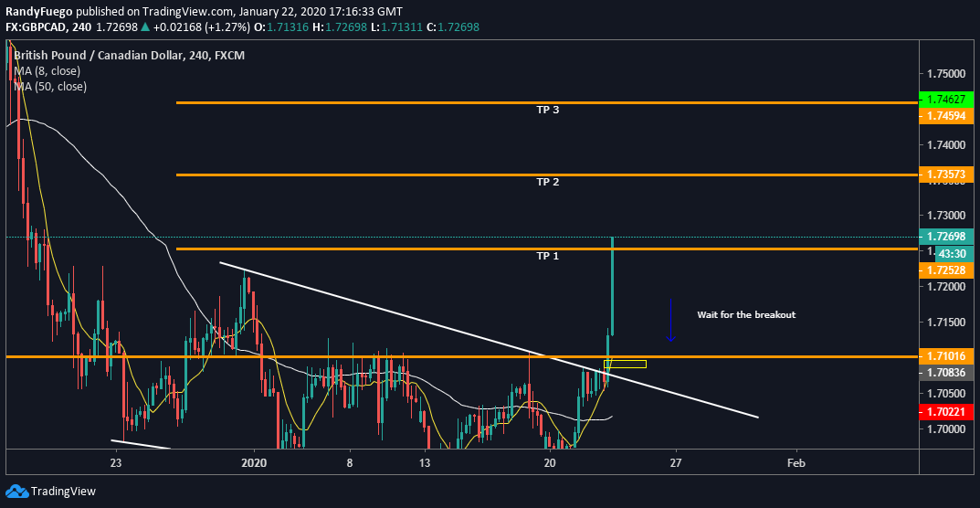980x508 pixels.
Task: Click Feb label on time axis
Action: [796, 463]
